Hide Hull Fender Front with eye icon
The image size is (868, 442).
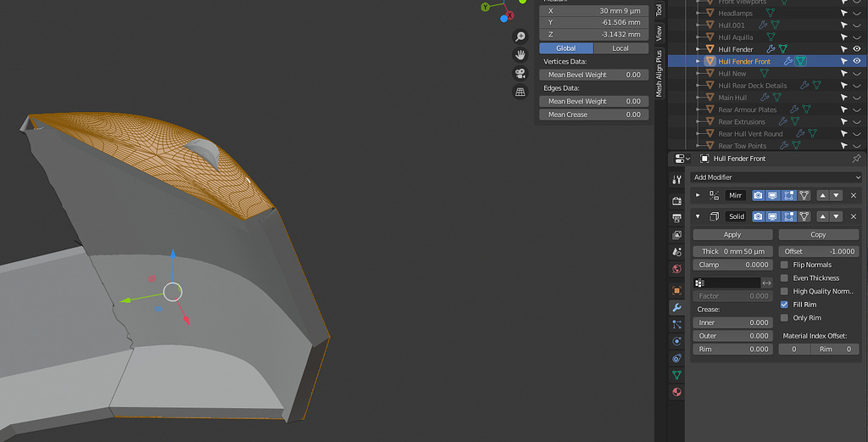(857, 61)
